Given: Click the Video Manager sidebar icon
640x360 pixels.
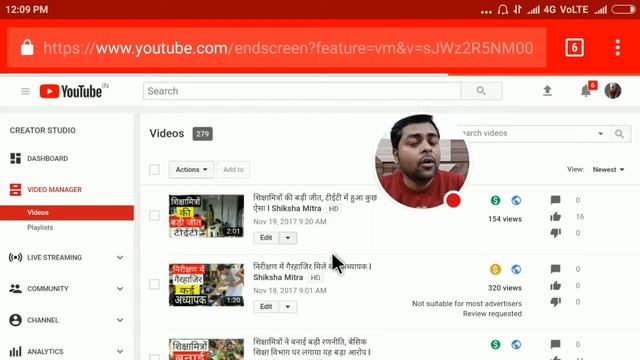Looking at the screenshot, I should coord(16,189).
